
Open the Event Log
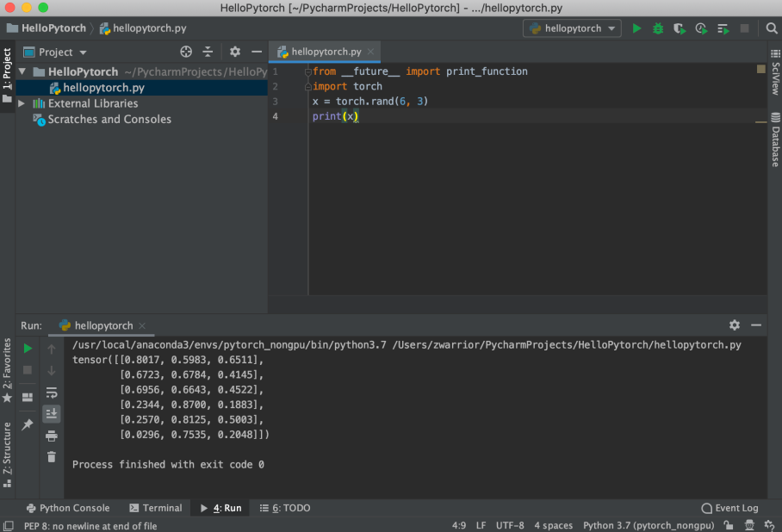729,508
